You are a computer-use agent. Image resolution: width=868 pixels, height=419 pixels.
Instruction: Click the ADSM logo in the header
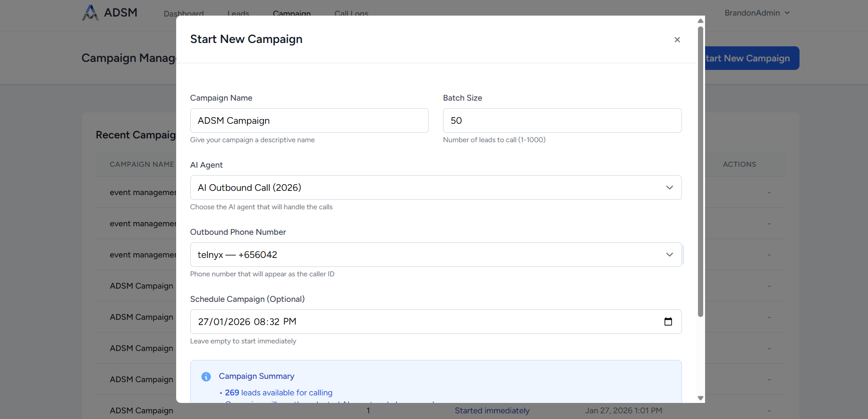(110, 13)
